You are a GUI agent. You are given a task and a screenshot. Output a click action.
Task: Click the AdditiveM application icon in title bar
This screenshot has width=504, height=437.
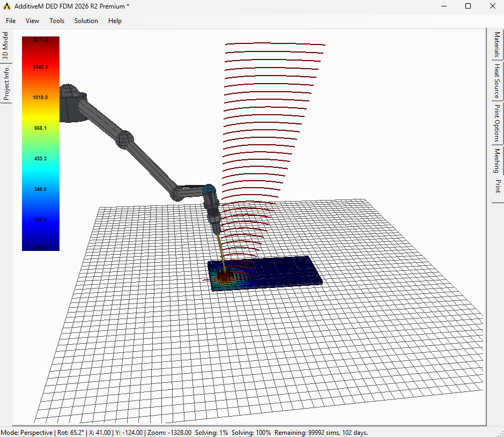pos(7,6)
